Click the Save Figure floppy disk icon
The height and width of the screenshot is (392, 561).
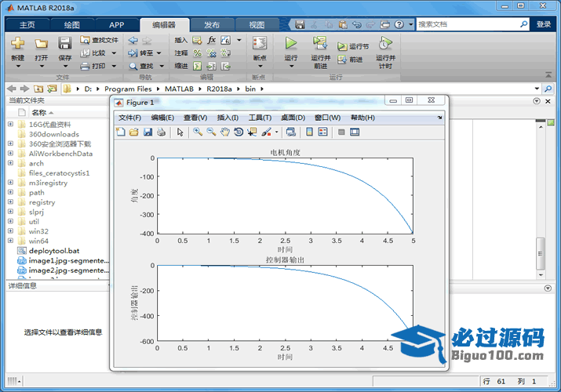click(148, 132)
